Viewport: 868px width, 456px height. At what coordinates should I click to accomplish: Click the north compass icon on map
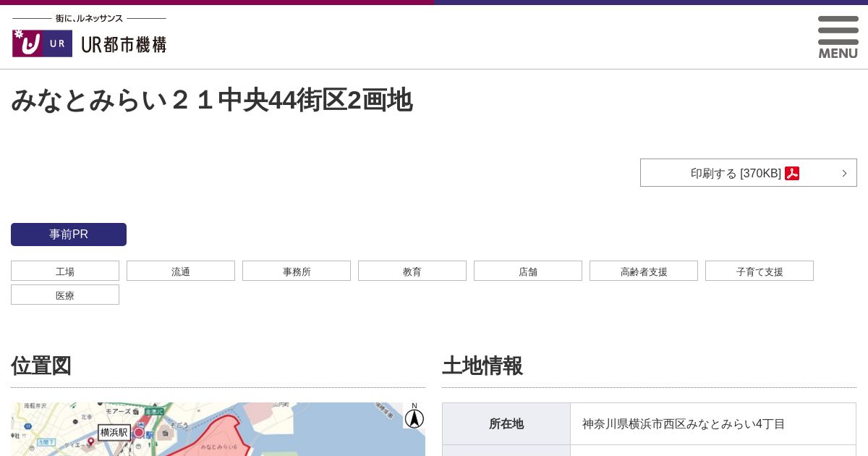[414, 416]
